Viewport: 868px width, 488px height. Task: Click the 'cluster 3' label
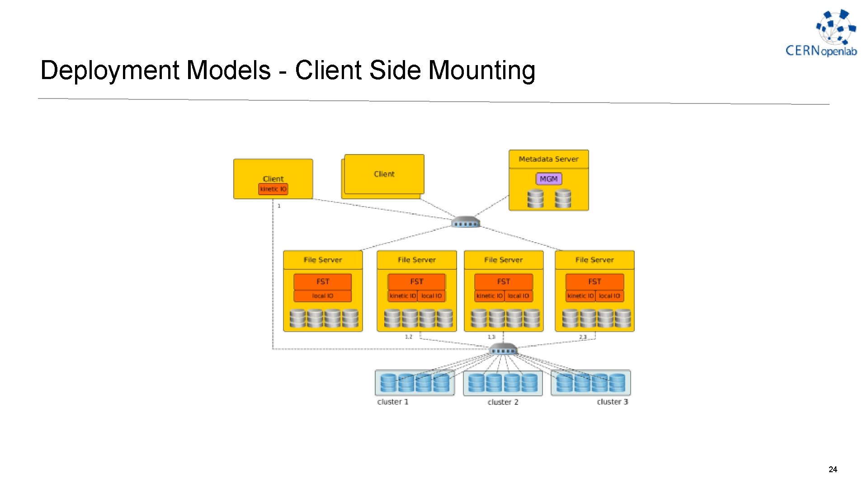pos(613,402)
